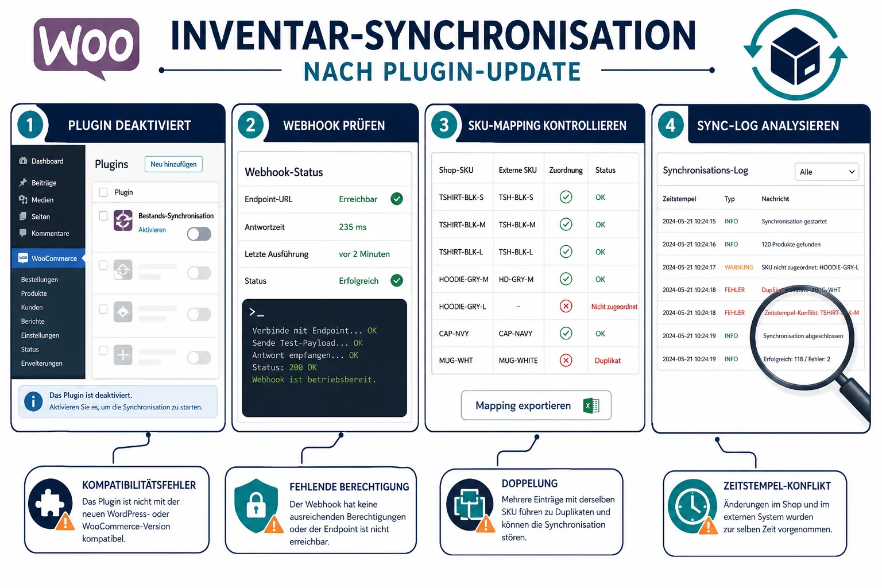Click the "Nicht zugeordnet" status cell
The width and height of the screenshot is (882, 588).
pyautogui.click(x=614, y=307)
